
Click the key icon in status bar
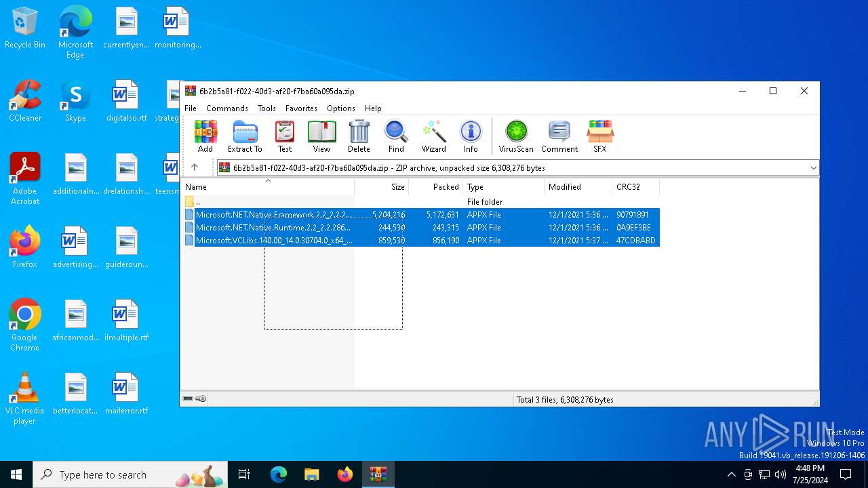coord(201,399)
